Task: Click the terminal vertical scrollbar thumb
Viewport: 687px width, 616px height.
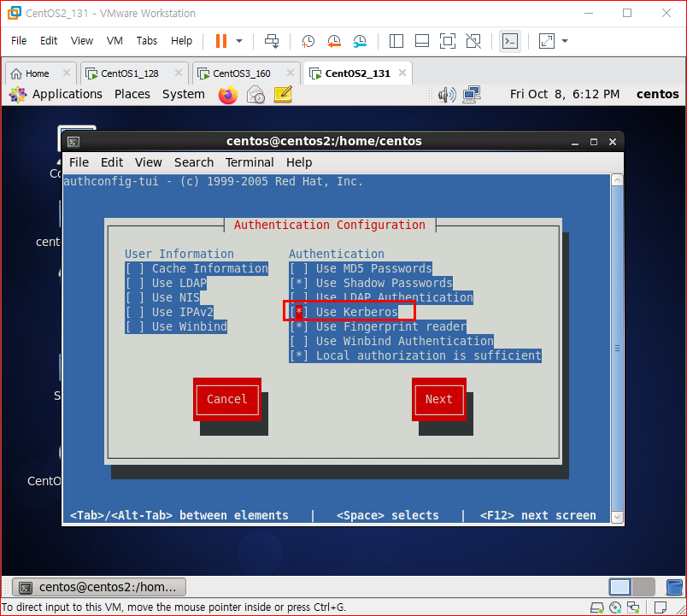Action: point(617,349)
